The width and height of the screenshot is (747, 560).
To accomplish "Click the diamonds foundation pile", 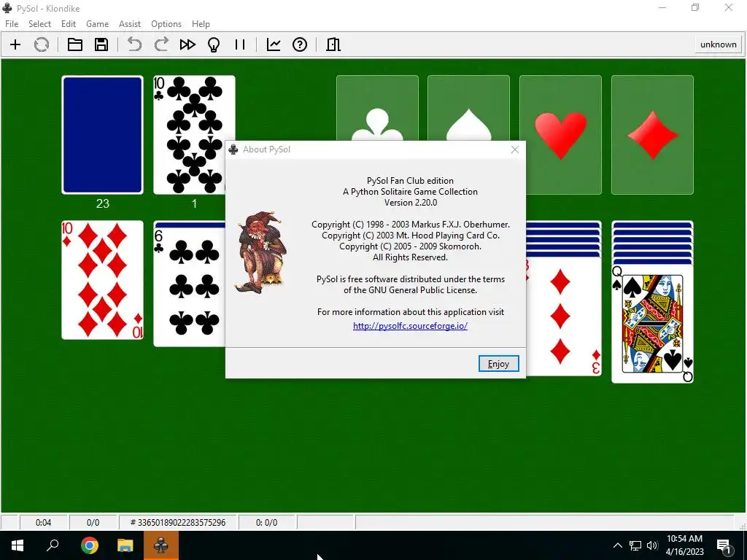I will pyautogui.click(x=652, y=135).
